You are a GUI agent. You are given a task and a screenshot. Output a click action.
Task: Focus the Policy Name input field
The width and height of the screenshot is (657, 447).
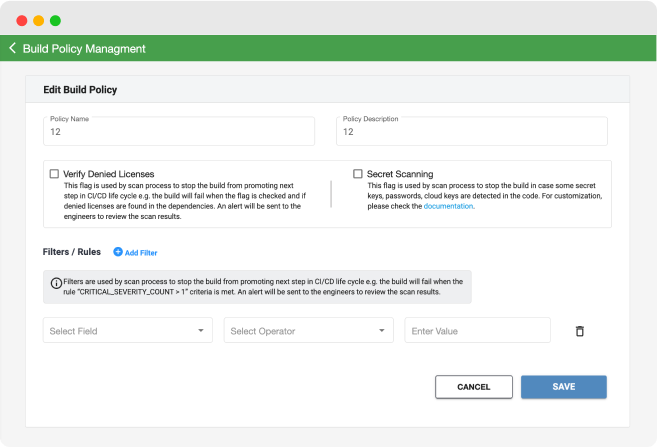(x=178, y=132)
